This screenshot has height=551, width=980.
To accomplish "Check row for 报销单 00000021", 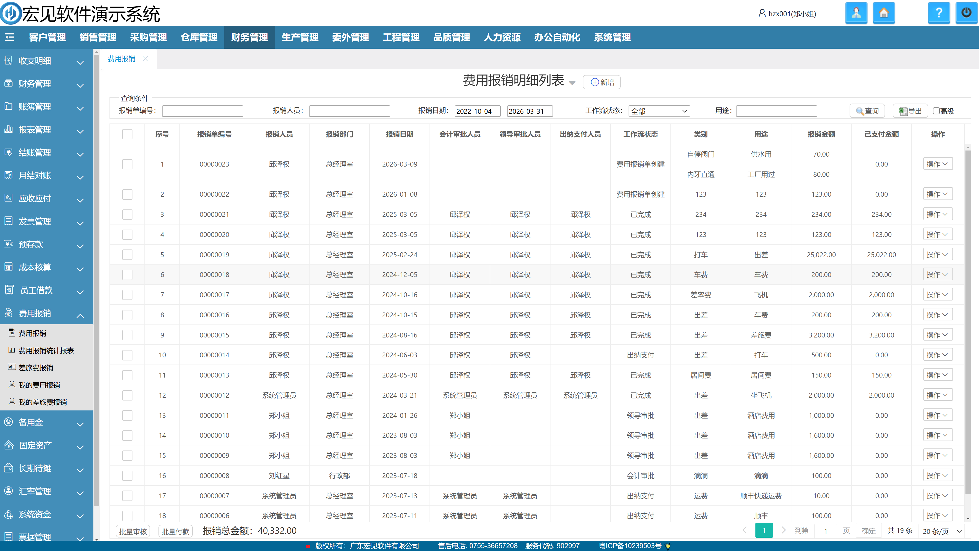I will (127, 215).
